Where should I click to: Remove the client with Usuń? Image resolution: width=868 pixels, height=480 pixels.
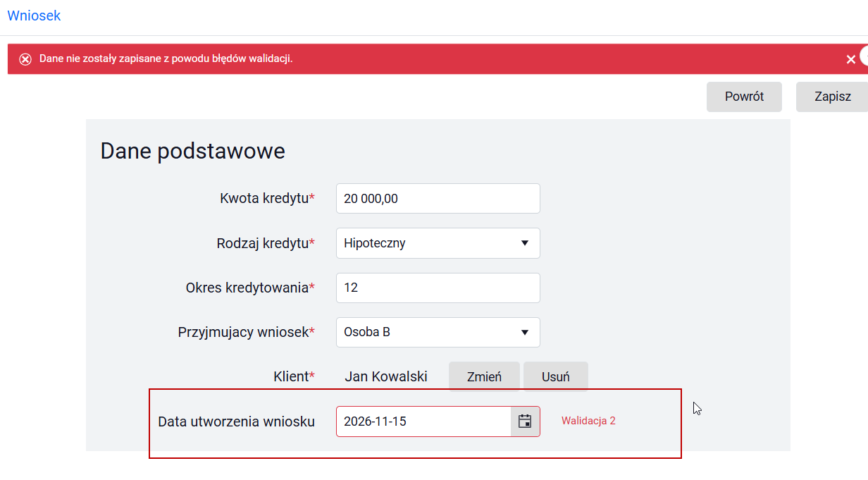pyautogui.click(x=556, y=376)
